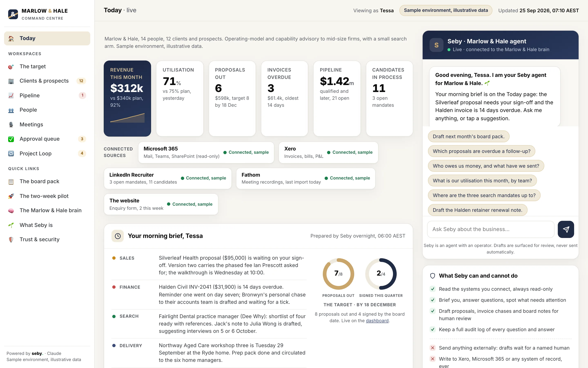Click the Signed This Quarter 2/4 ring
This screenshot has height=368, width=588.
[x=381, y=274]
